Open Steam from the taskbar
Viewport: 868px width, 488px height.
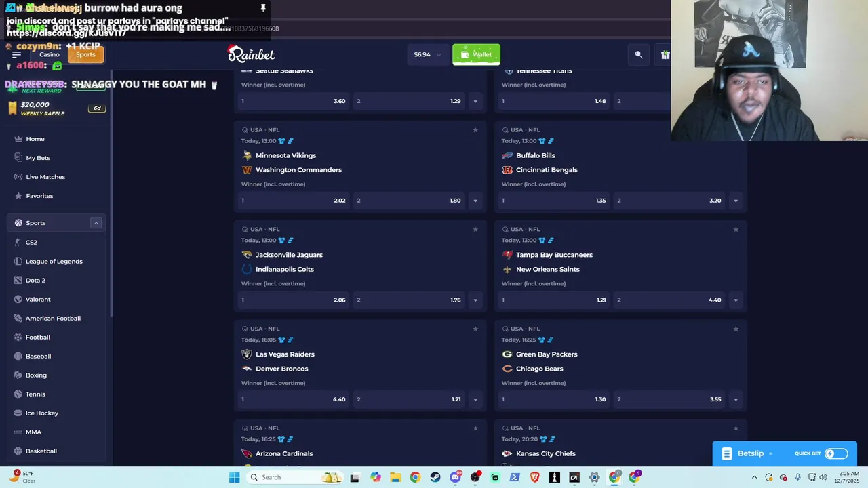point(435,477)
